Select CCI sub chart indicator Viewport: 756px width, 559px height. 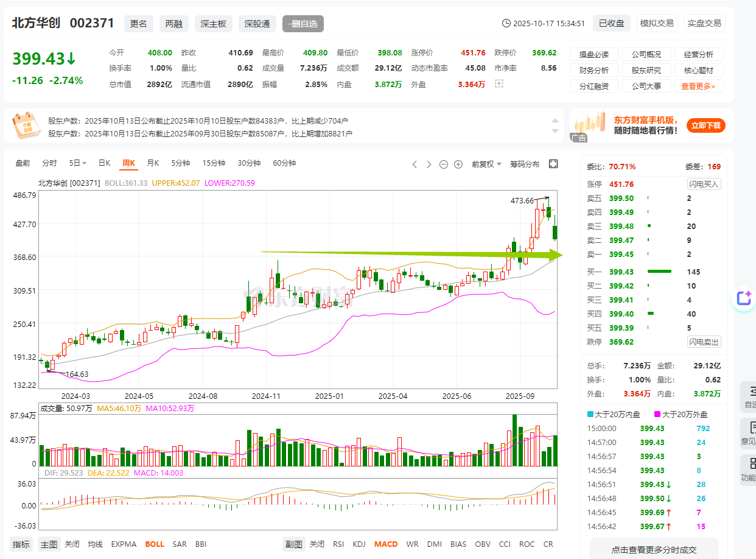[x=505, y=544]
